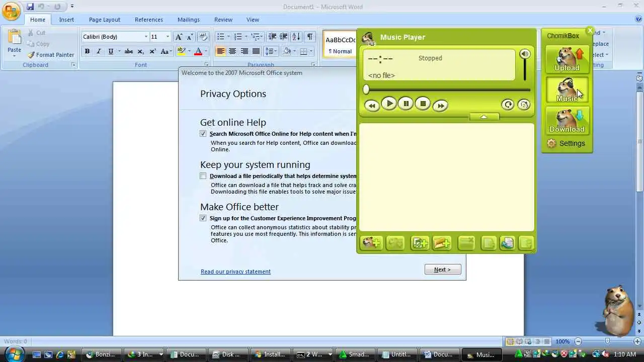Open the Home ribbon tab
This screenshot has height=362, width=644.
tap(38, 20)
